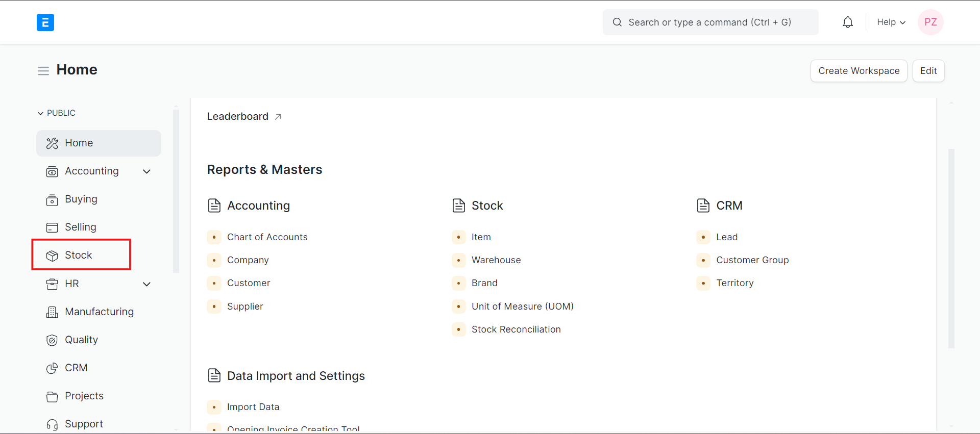Image resolution: width=980 pixels, height=434 pixels.
Task: Open the Lead link under CRM
Action: 727,237
